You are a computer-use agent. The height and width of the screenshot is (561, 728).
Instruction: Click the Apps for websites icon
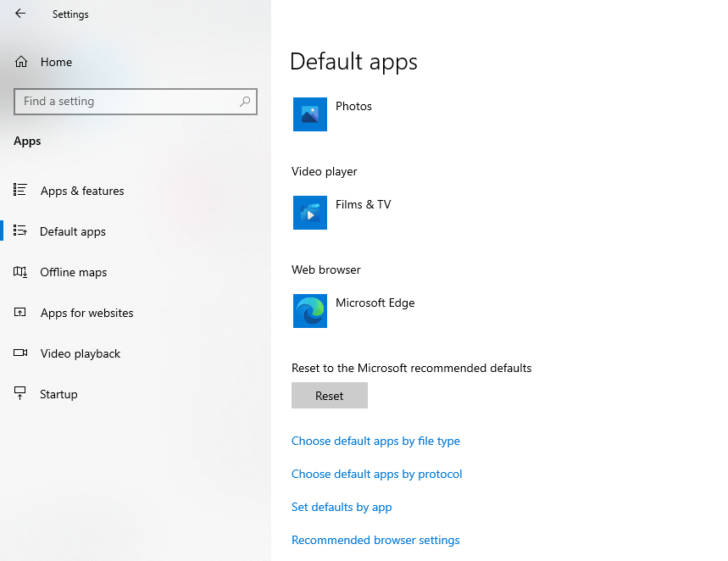click(x=20, y=312)
